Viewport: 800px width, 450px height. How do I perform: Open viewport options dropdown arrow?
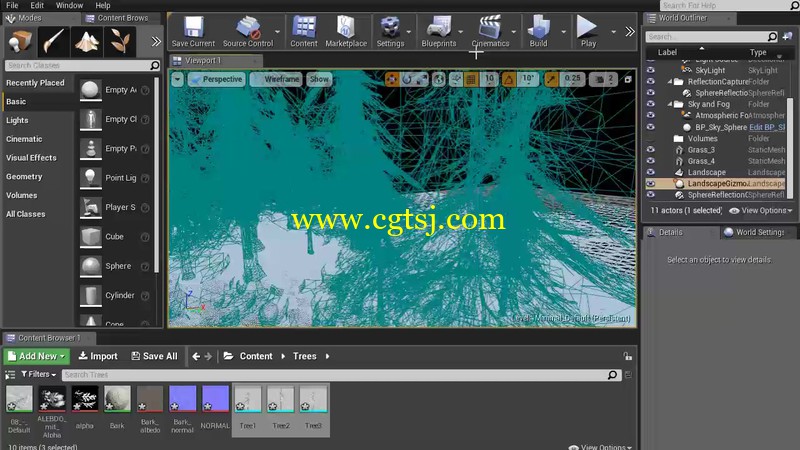(177, 79)
